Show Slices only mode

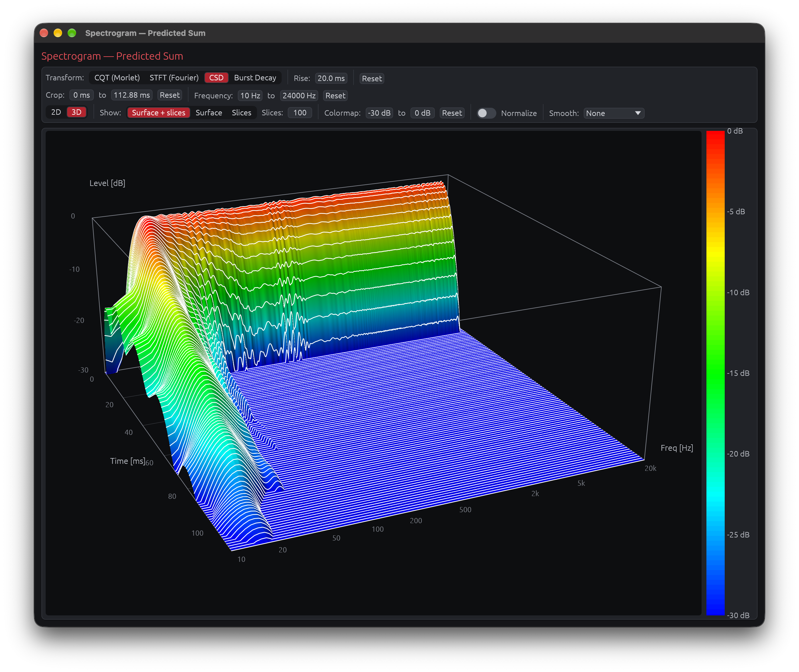click(x=241, y=113)
